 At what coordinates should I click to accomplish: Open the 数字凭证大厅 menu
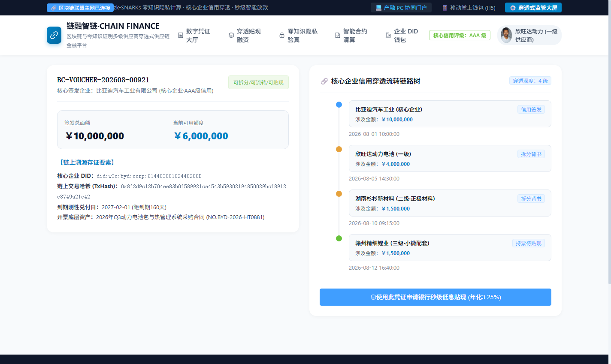[194, 35]
